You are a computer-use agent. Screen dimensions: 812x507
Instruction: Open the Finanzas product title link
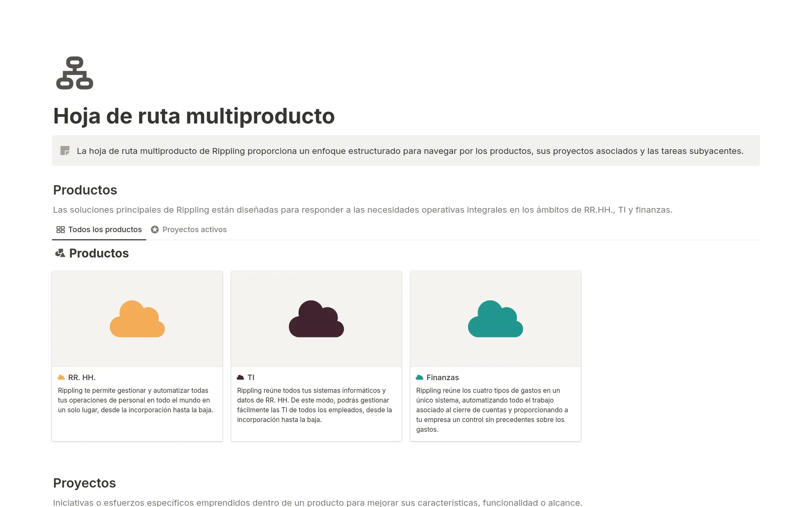point(442,378)
